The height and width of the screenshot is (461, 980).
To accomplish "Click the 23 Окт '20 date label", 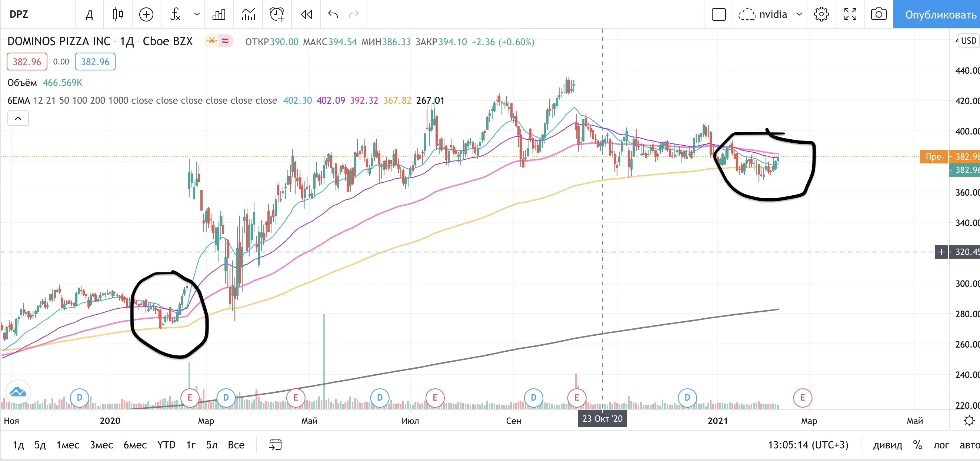I will [x=602, y=418].
